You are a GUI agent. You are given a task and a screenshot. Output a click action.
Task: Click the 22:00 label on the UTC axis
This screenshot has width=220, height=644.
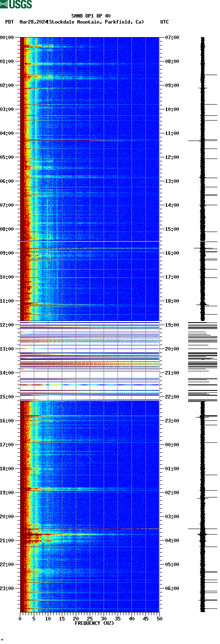(172, 397)
